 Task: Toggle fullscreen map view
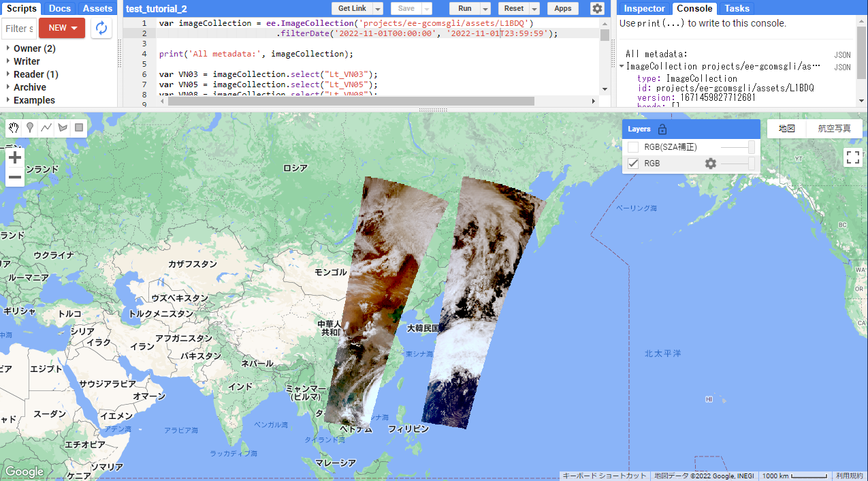tap(853, 157)
